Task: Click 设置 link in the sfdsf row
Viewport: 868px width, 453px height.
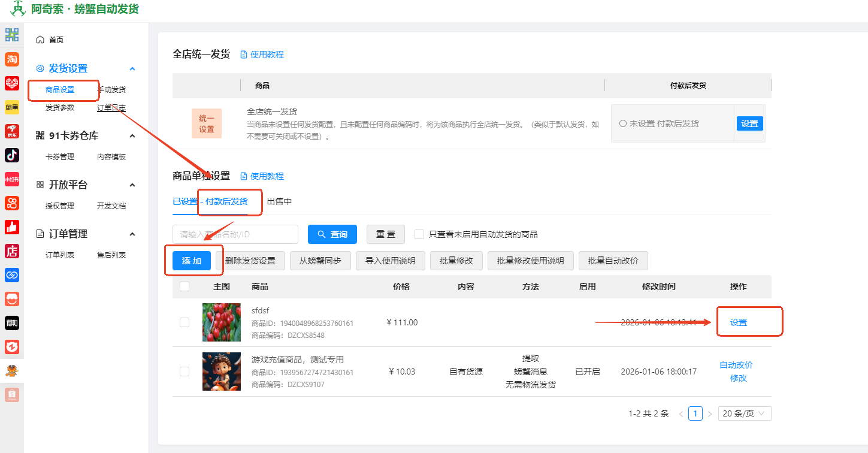Action: pos(739,322)
